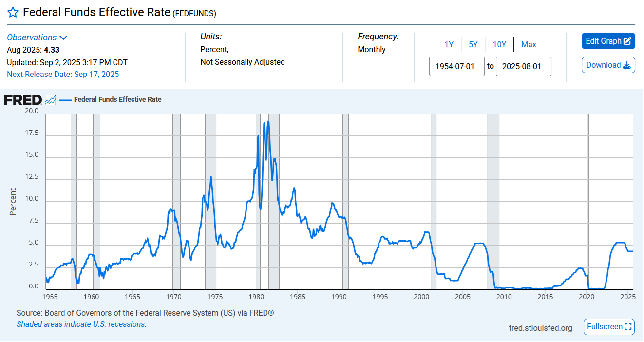Click the end date field 2025-08-01
Image resolution: width=644 pixels, height=342 pixels.
pyautogui.click(x=524, y=66)
